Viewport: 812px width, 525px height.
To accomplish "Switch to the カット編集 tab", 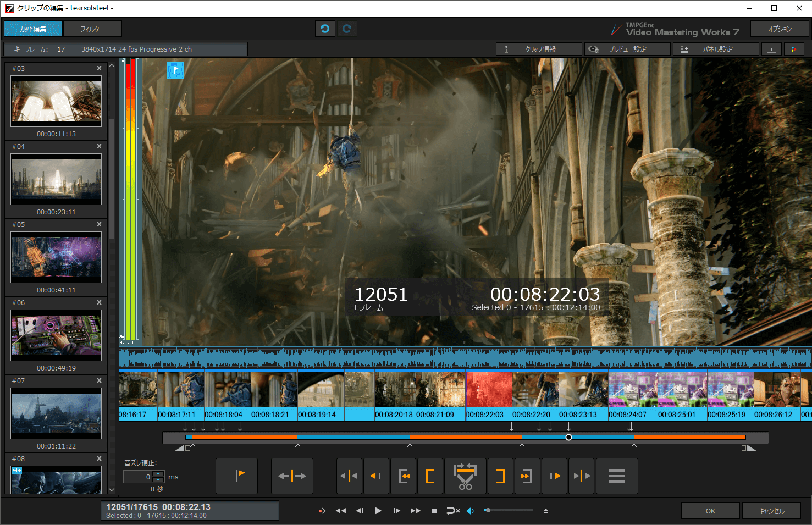I will [x=32, y=29].
